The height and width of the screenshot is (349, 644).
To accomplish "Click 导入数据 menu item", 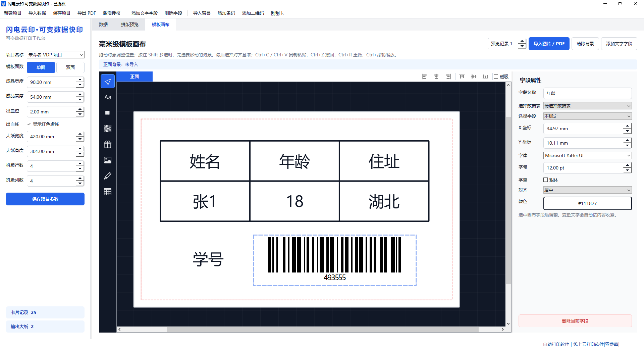I will click(x=37, y=13).
